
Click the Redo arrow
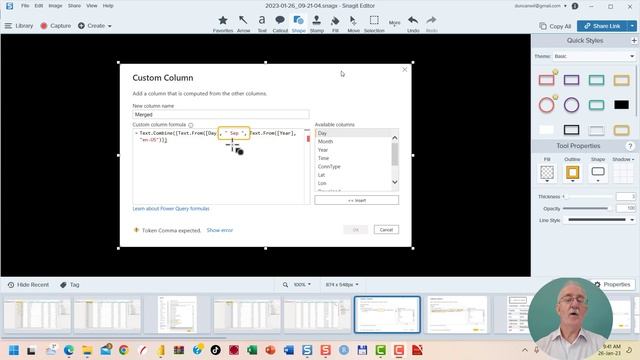pyautogui.click(x=431, y=24)
